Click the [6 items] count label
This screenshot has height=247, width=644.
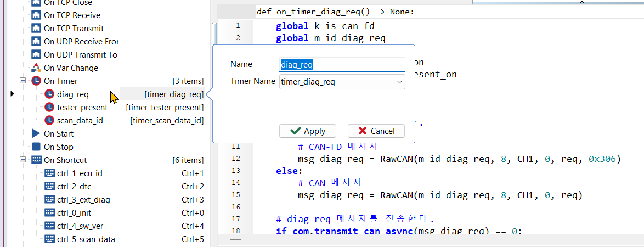click(x=188, y=160)
